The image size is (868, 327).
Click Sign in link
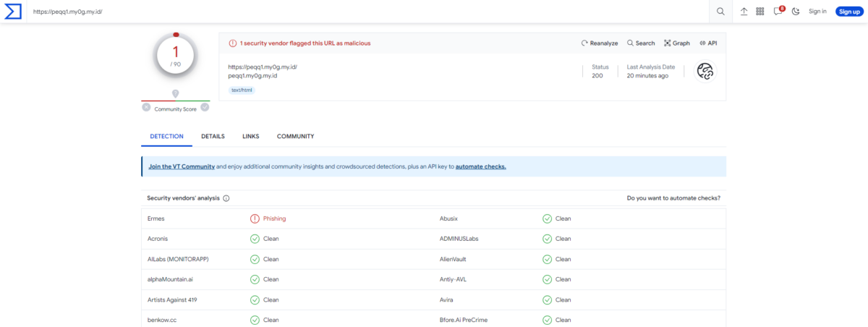pyautogui.click(x=817, y=12)
